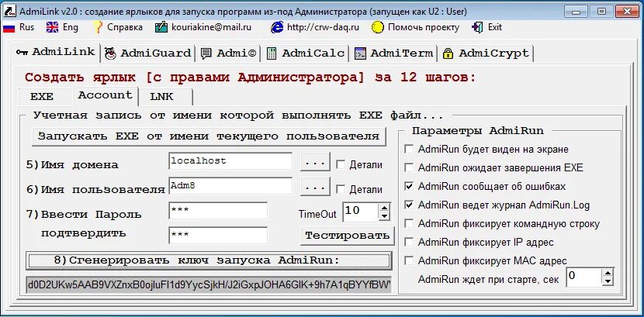Maximize the AdmiLink window
644x317 pixels.
[601, 12]
